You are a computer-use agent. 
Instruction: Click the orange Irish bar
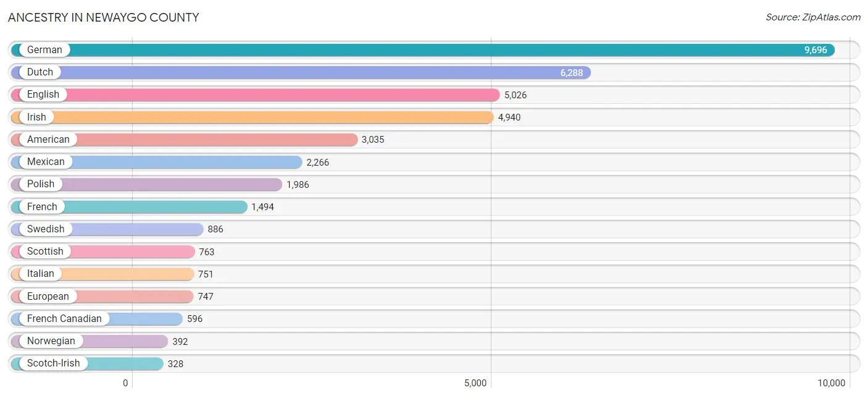coord(252,117)
